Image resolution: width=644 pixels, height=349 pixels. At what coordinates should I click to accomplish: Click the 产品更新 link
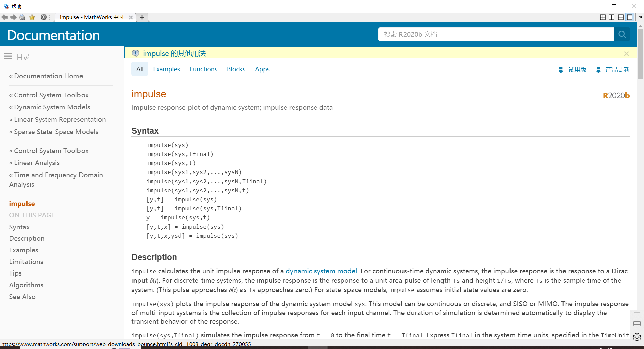618,70
